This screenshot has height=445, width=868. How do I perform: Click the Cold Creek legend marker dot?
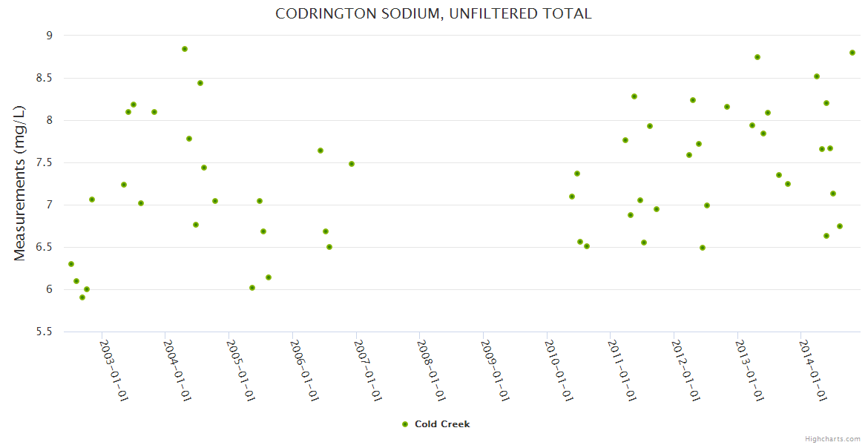405,424
